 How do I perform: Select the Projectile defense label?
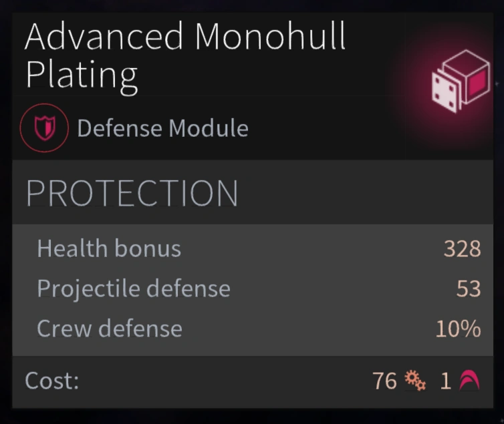[134, 288]
